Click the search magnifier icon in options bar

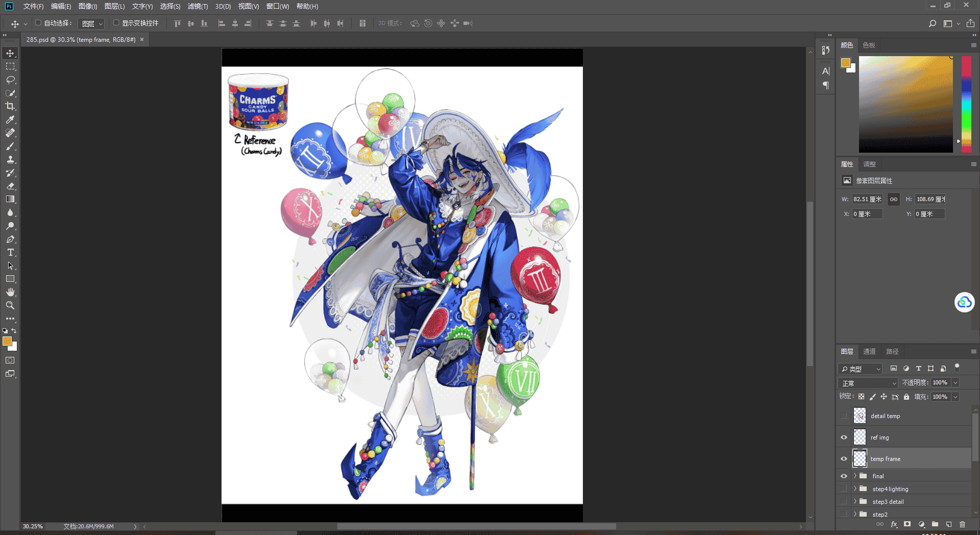pos(933,23)
